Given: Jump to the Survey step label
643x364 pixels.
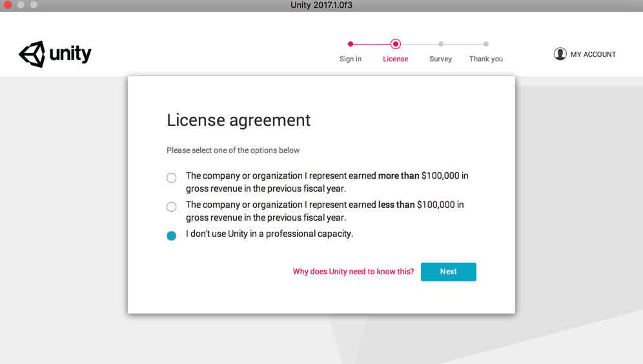Looking at the screenshot, I should (441, 59).
